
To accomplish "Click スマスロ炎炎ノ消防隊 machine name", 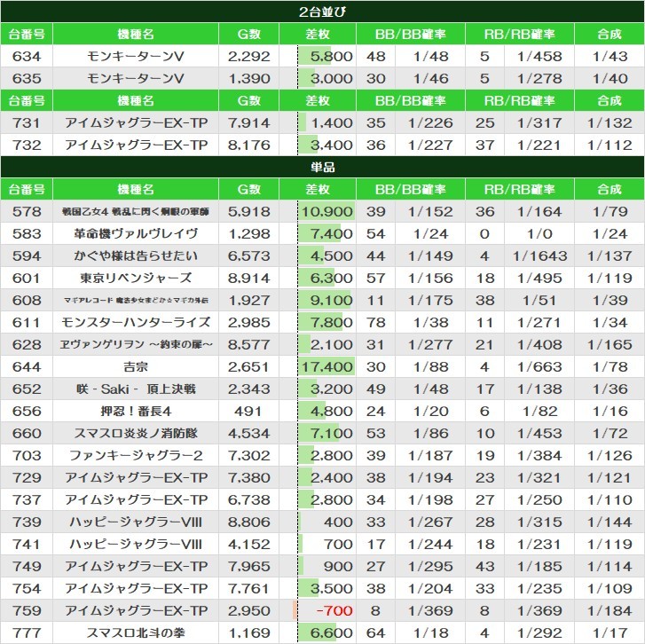I will click(136, 434).
